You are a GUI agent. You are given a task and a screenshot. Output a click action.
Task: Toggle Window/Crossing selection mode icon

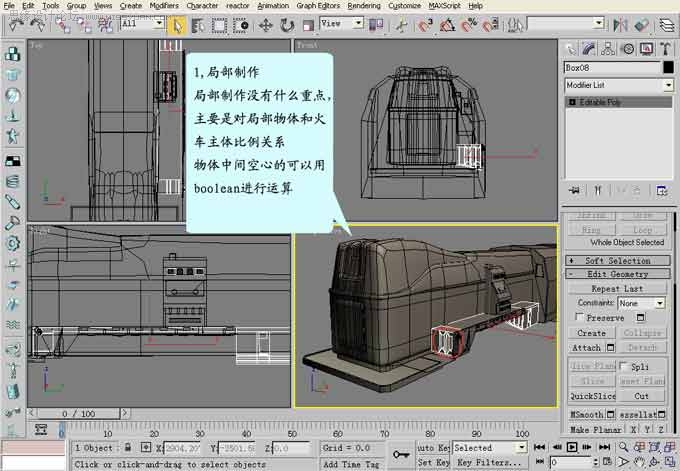(x=240, y=26)
